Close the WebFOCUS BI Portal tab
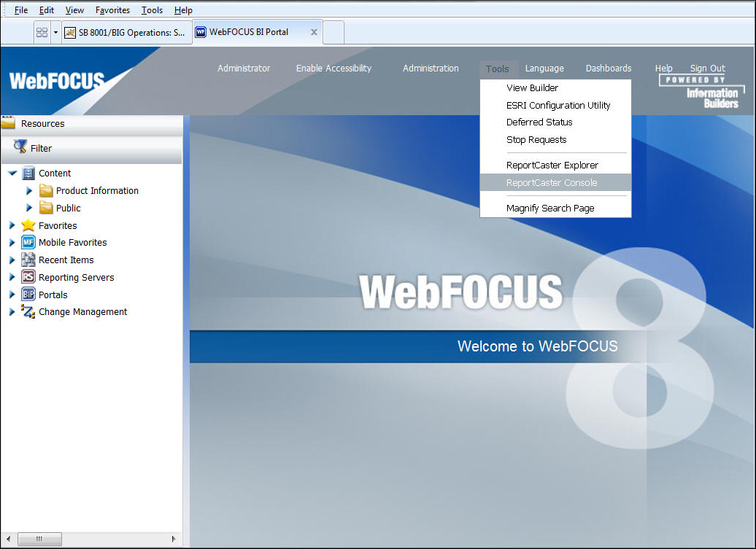 point(314,32)
